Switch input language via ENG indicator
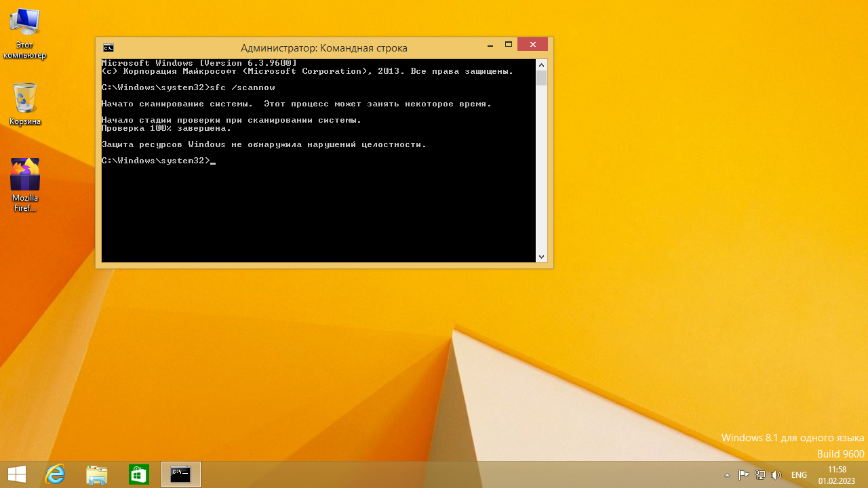Viewport: 868px width, 488px height. pyautogui.click(x=799, y=475)
